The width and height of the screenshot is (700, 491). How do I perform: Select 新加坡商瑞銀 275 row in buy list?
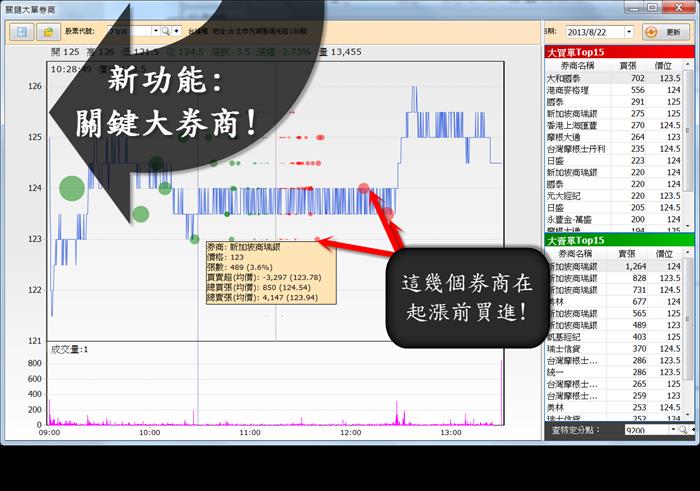[614, 113]
